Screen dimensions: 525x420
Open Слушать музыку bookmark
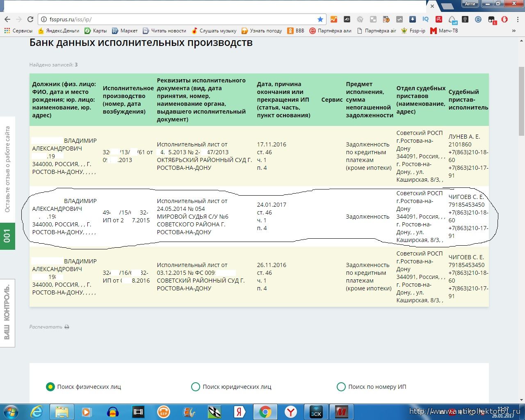click(x=214, y=31)
